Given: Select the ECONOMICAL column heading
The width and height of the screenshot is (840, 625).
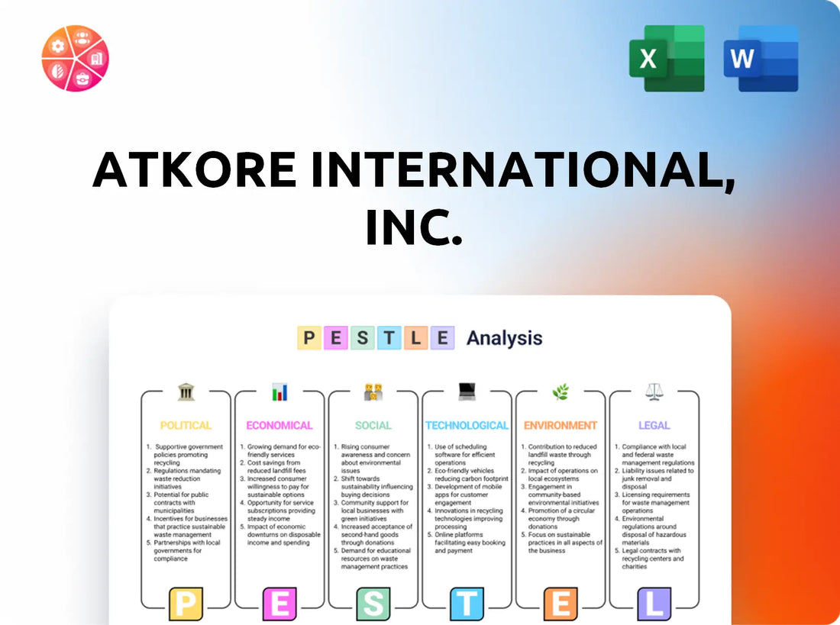Looking at the screenshot, I should click(x=279, y=425).
